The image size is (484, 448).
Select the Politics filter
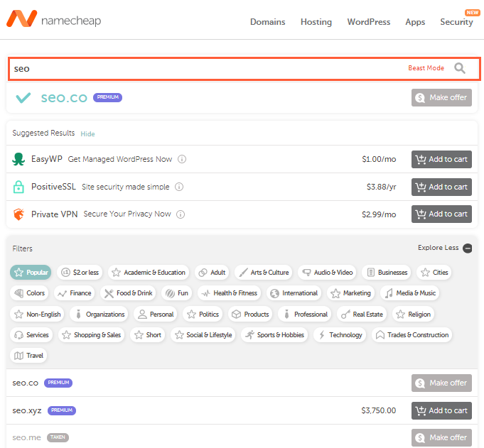[x=203, y=315]
